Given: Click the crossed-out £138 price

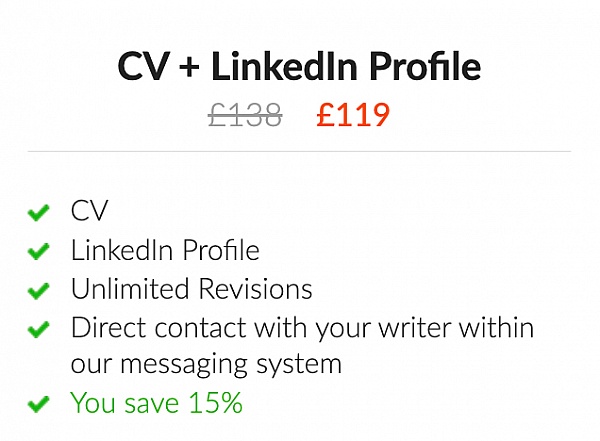Looking at the screenshot, I should (x=245, y=115).
